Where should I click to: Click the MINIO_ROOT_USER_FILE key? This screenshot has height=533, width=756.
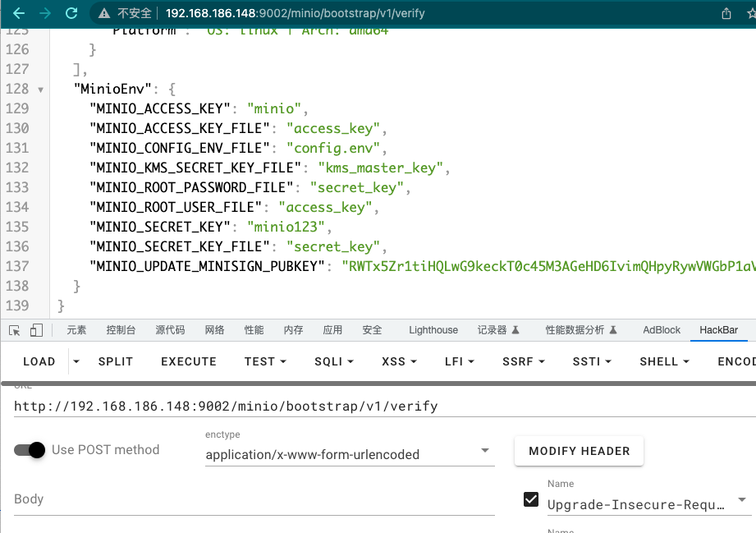coord(176,207)
